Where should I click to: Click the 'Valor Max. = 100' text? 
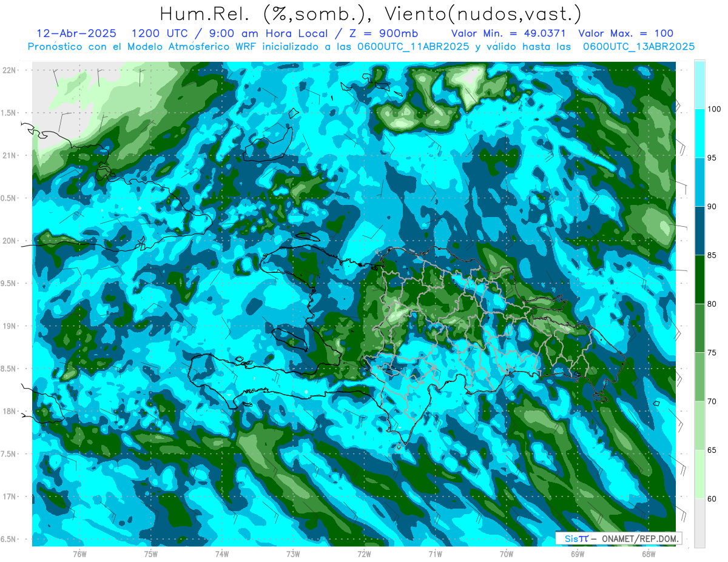[626, 33]
